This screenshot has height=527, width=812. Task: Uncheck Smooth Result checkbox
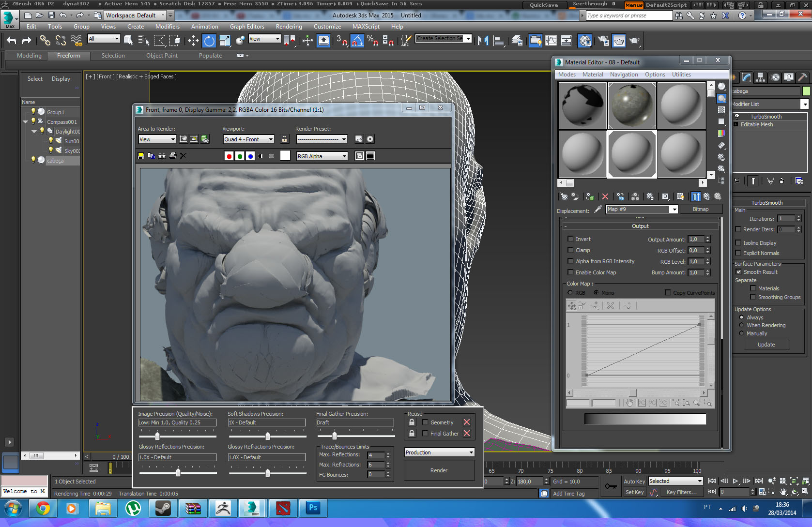(738, 272)
